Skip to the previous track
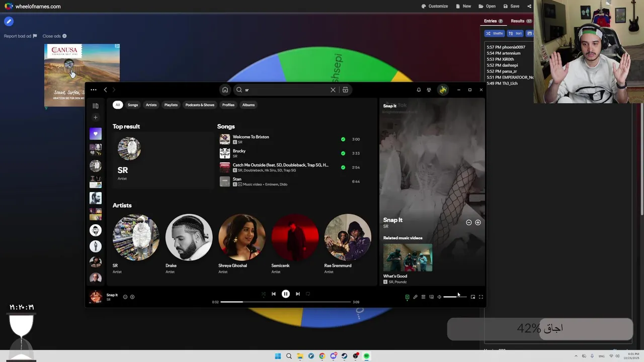Image resolution: width=644 pixels, height=362 pixels. pyautogui.click(x=273, y=294)
